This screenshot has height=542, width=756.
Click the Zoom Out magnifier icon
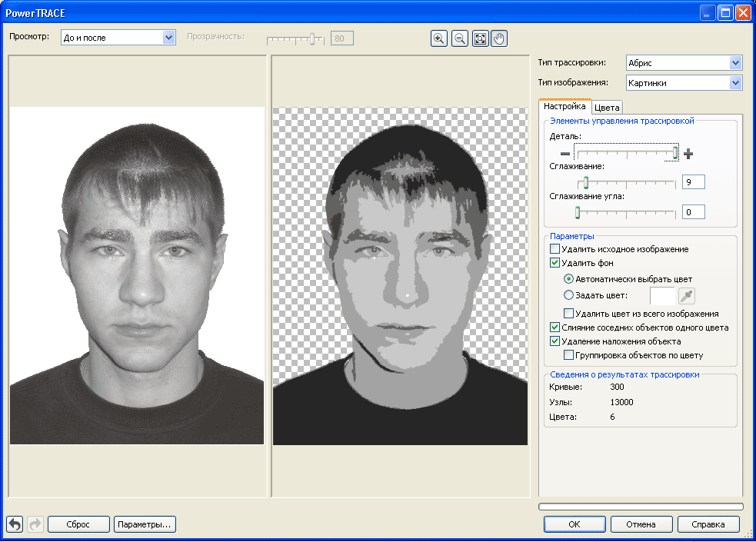point(460,38)
